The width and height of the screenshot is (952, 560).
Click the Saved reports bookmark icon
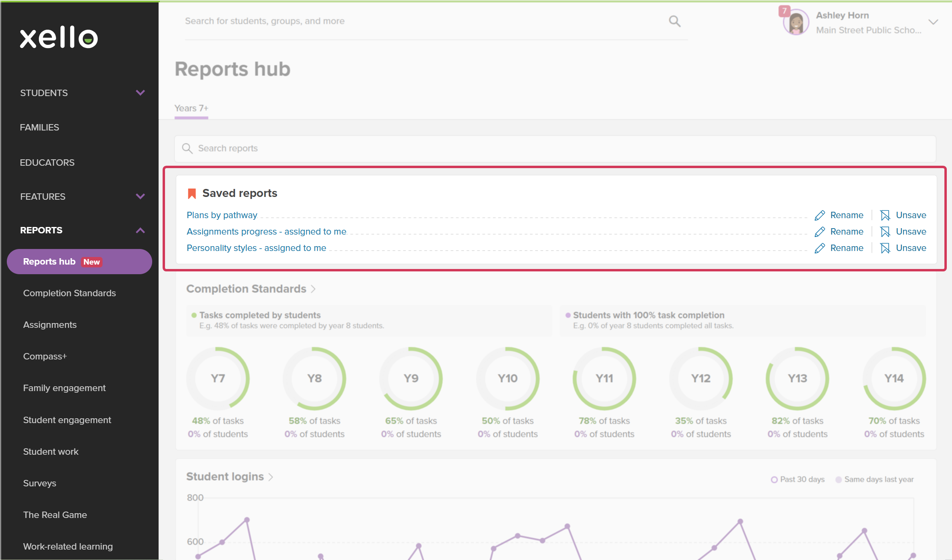point(192,194)
